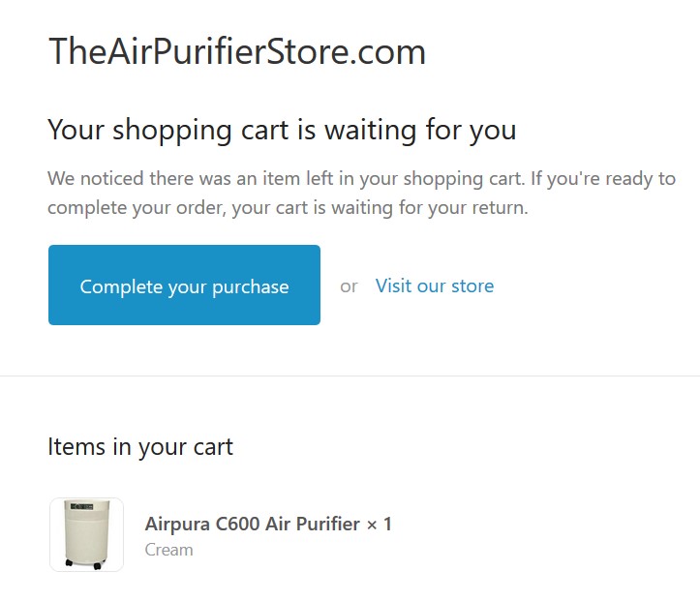Screen dimensions: 700x601
Task: Click the TheAirPurifierStore.com store title
Action: click(237, 51)
